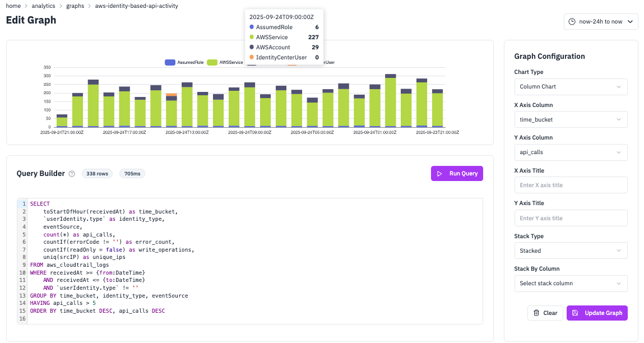
Task: Open the X Axis Column dropdown
Action: point(571,119)
